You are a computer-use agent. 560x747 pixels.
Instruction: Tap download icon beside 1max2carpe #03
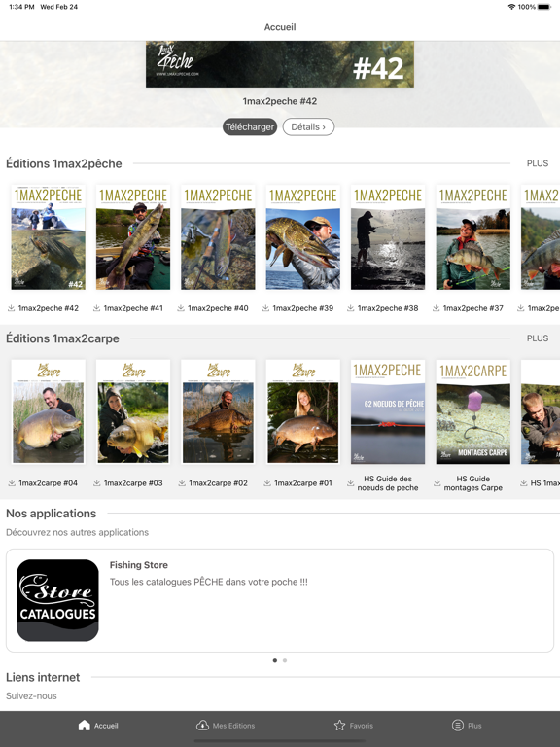tap(96, 483)
